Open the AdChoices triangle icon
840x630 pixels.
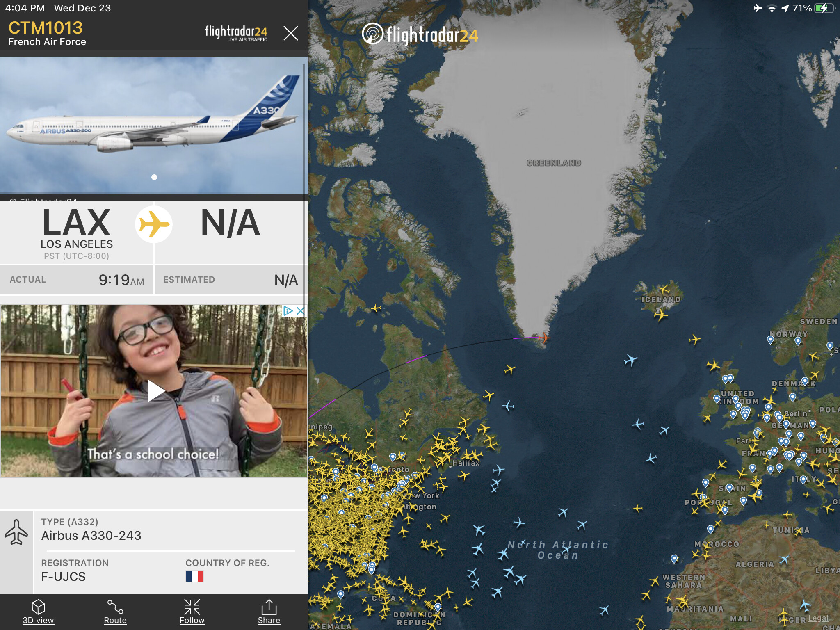tap(288, 311)
